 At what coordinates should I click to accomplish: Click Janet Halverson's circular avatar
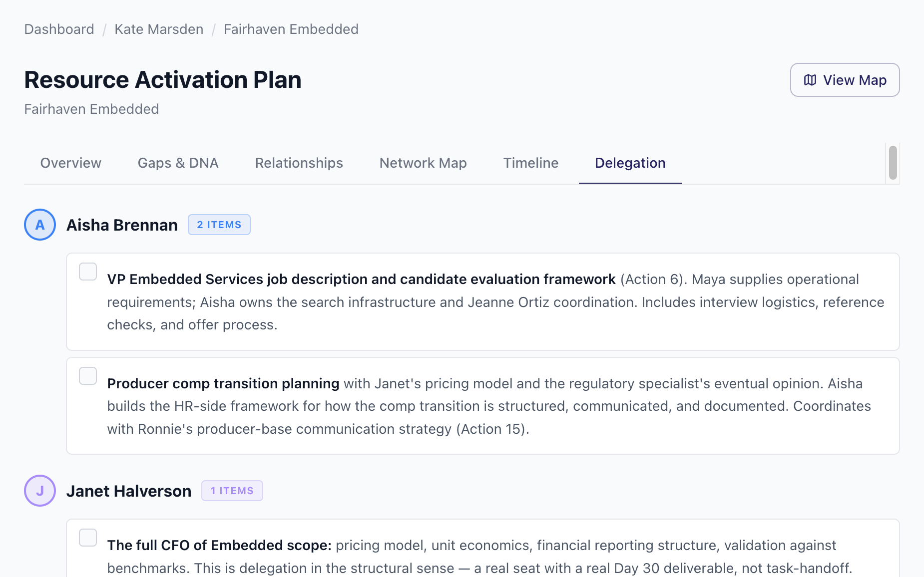[40, 491]
